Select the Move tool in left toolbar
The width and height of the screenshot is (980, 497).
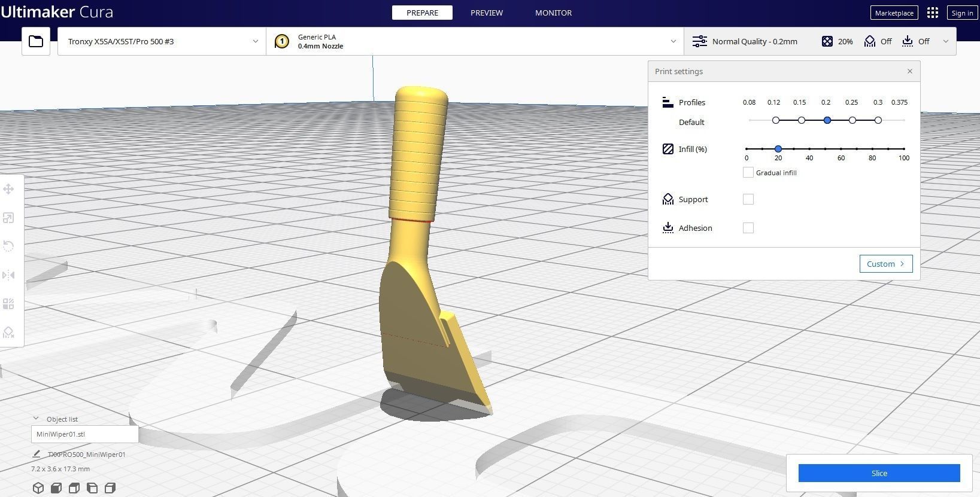click(x=8, y=190)
